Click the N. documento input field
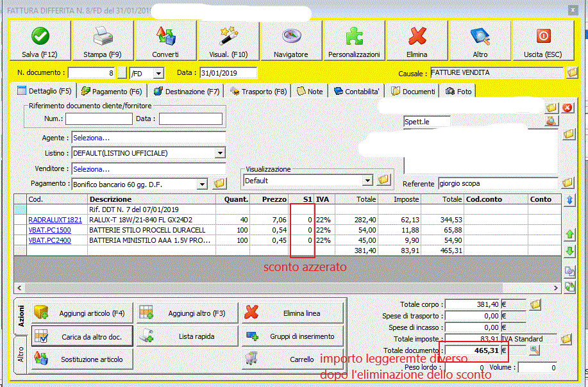 click(x=92, y=73)
